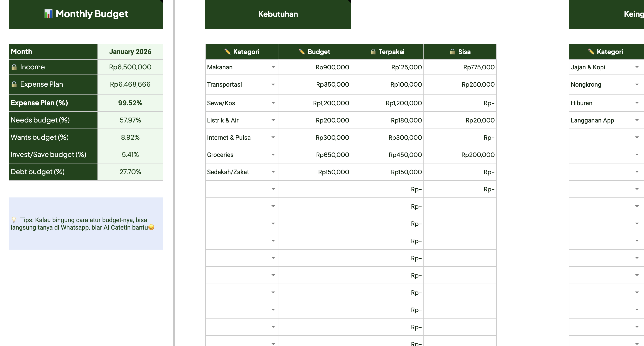Select Listrik & Air budget Rp200,000 cell
The image size is (644, 346).
click(x=315, y=120)
